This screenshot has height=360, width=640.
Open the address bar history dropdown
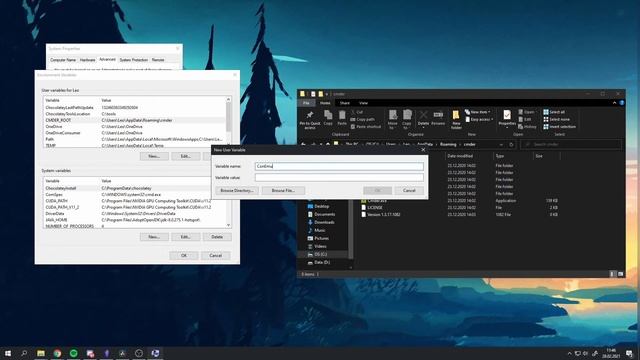(x=501, y=144)
